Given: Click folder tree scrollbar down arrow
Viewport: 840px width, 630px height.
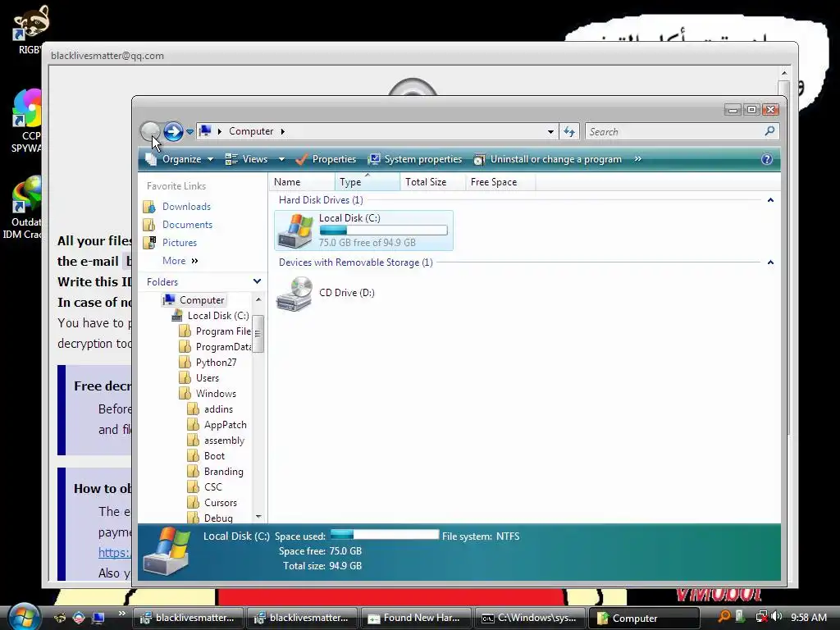Looking at the screenshot, I should (258, 517).
